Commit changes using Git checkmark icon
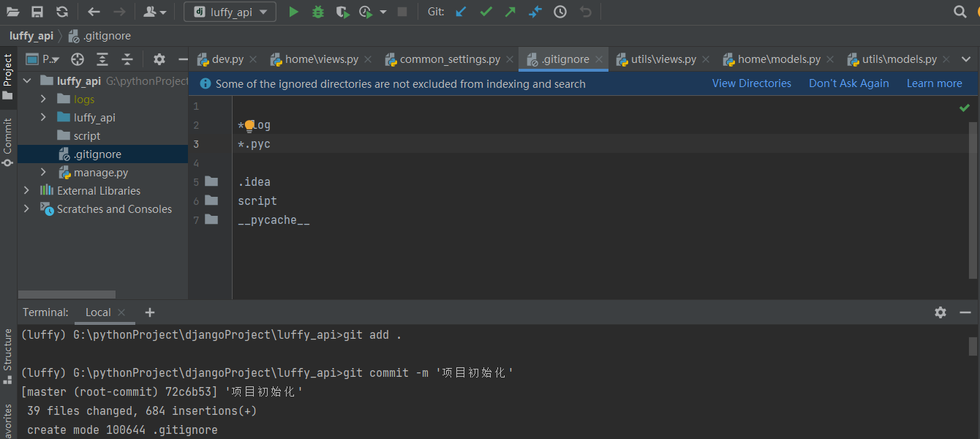980x439 pixels. tap(486, 12)
